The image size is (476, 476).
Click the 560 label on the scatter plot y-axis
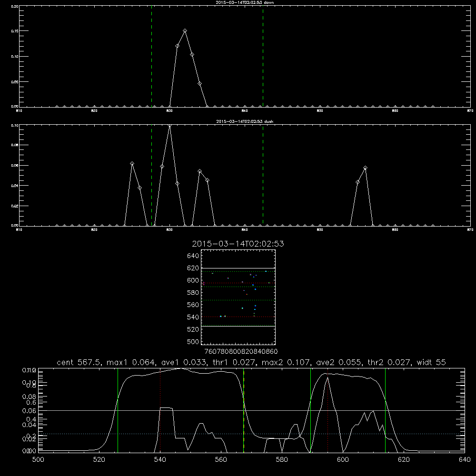point(193,305)
